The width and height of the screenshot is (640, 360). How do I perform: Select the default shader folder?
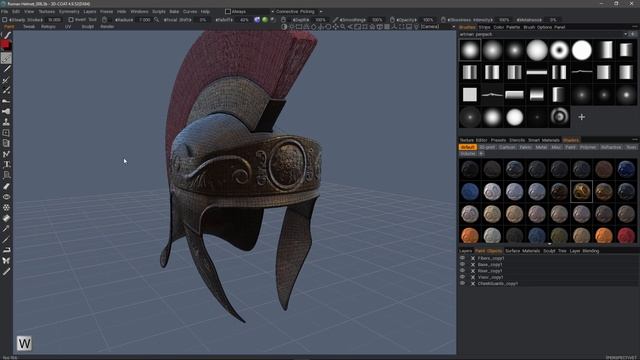click(x=467, y=147)
